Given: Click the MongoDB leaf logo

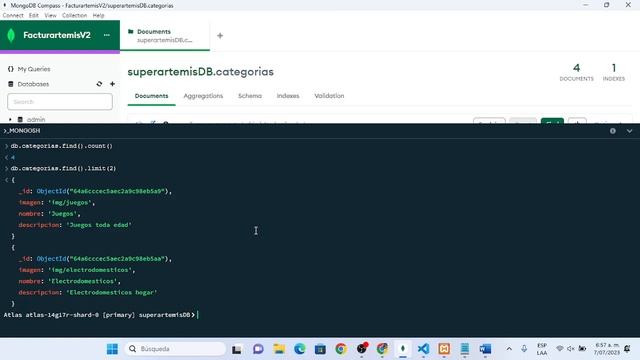Looking at the screenshot, I should pyautogui.click(x=11, y=35).
